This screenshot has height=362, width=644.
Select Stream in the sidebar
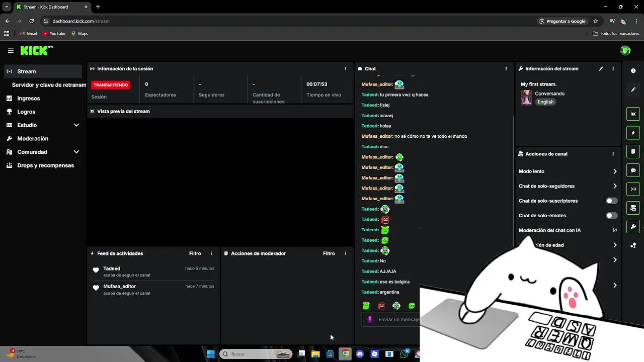(43, 71)
